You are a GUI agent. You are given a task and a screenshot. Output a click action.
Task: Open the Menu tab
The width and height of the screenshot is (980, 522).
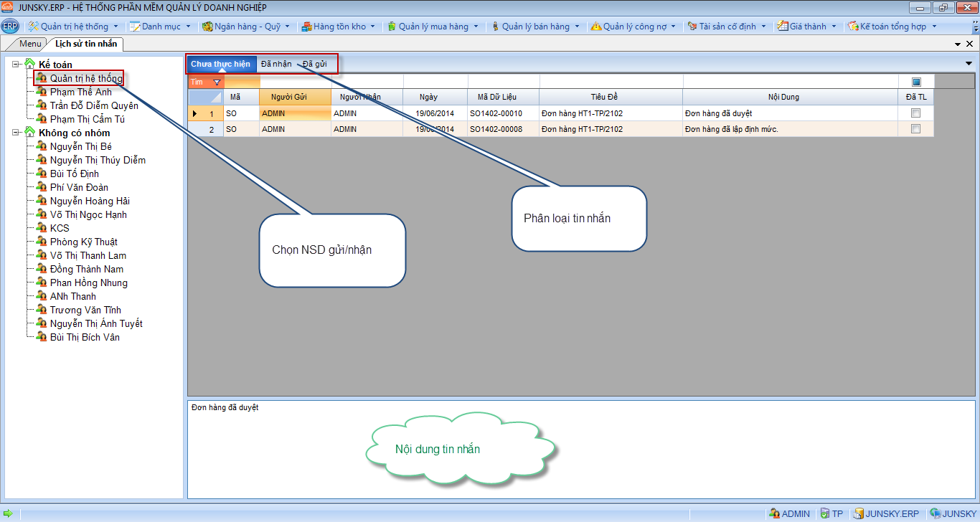click(x=30, y=44)
